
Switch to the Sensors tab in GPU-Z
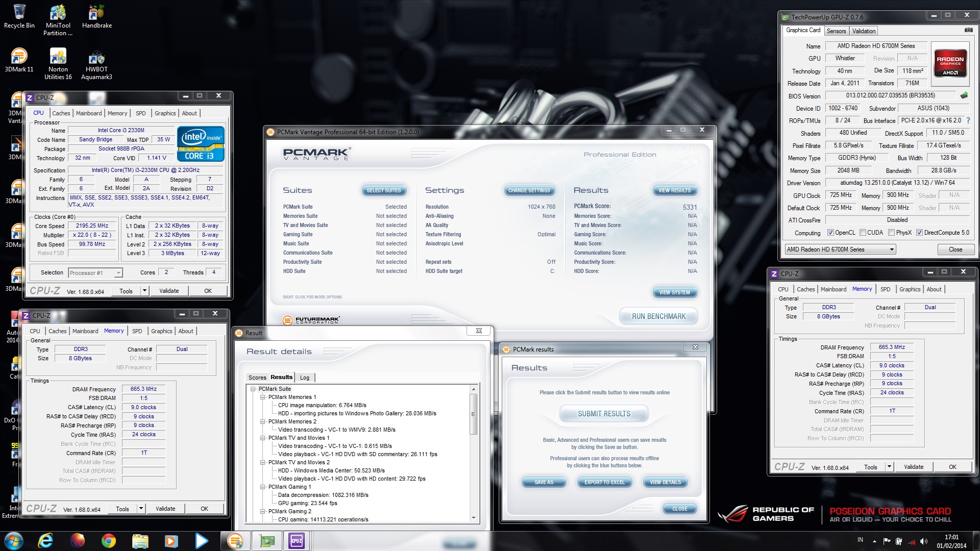point(836,31)
